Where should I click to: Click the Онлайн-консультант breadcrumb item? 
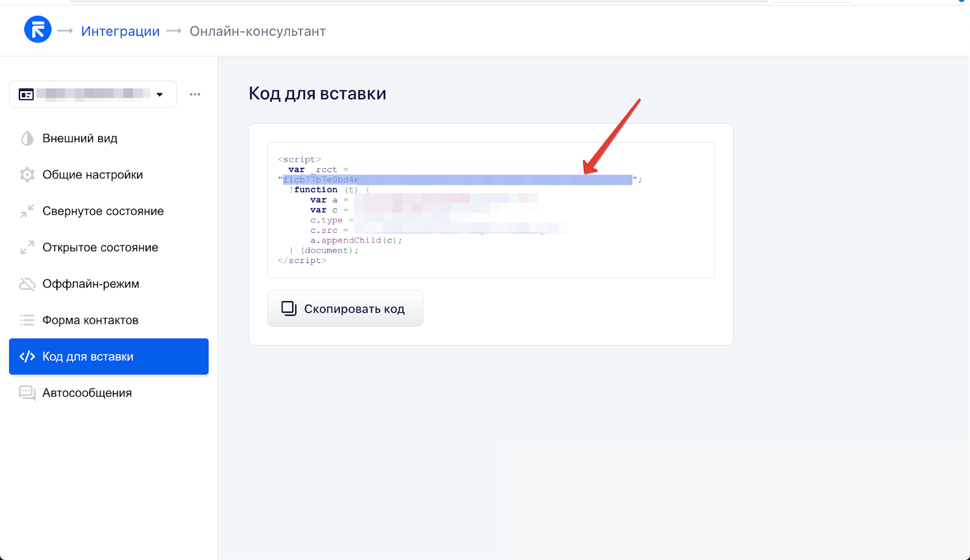coord(257,30)
